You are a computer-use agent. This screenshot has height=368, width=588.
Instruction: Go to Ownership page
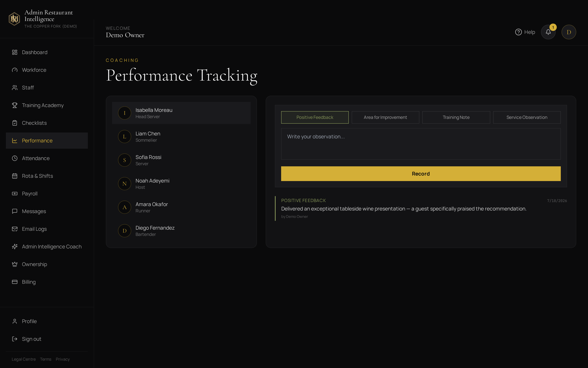pos(47,264)
